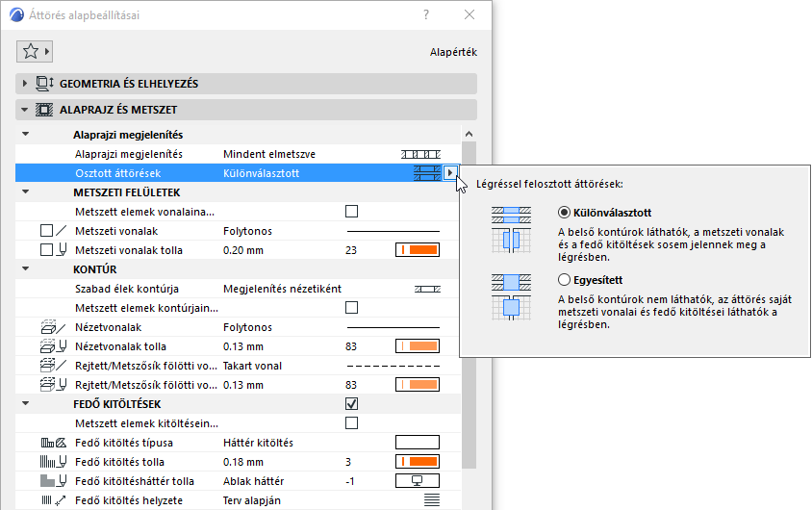Click the Metszeti vonalak line type icon
Viewport: 812px width, 510px height.
[x=62, y=231]
